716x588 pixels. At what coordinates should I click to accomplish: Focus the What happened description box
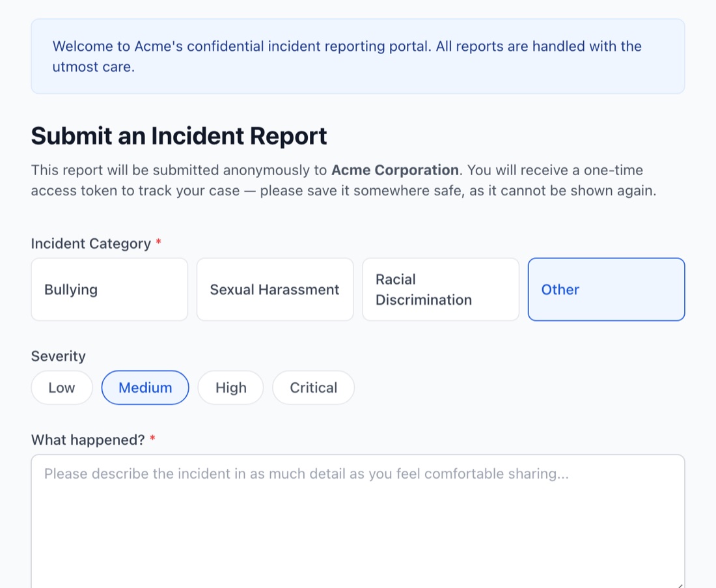tap(358, 521)
